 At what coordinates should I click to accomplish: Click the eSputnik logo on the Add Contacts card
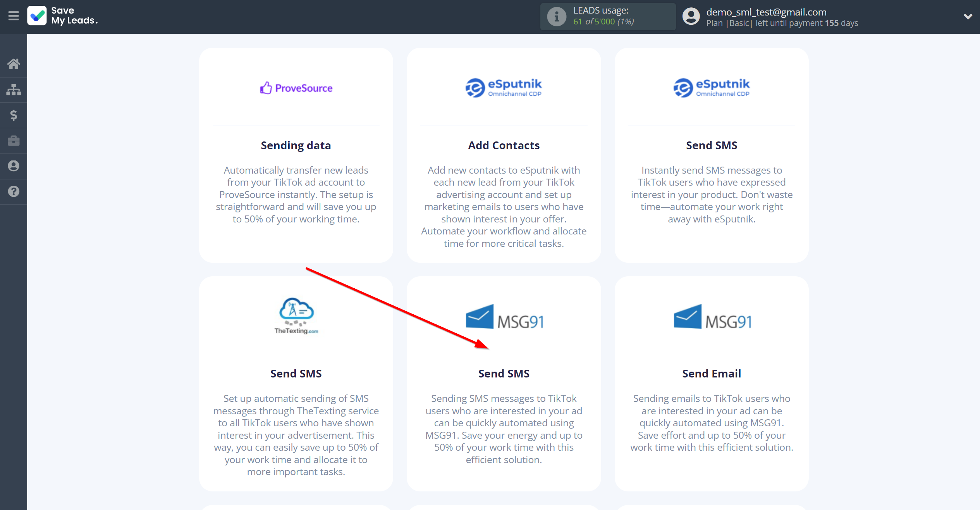coord(504,88)
